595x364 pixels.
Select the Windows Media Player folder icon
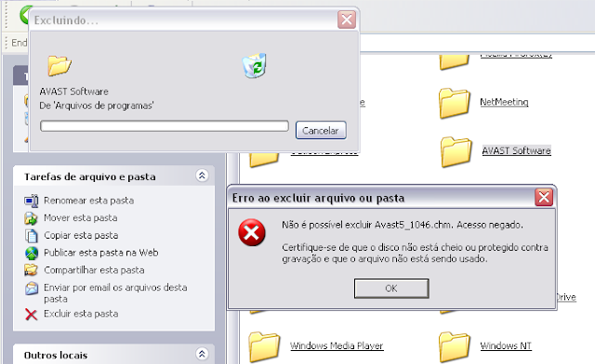pyautogui.click(x=264, y=346)
